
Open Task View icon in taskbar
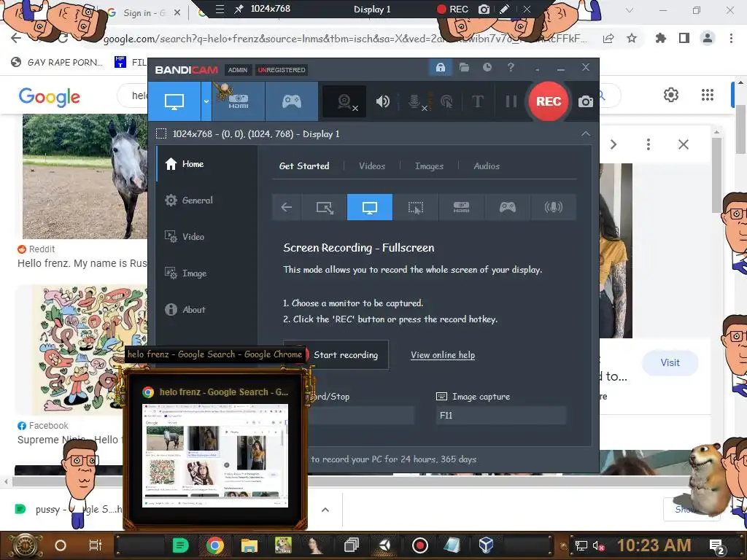point(96,545)
